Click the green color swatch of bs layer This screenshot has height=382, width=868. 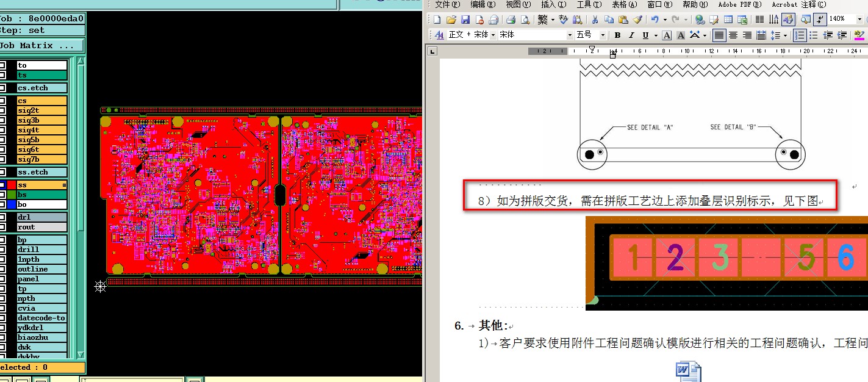coord(12,195)
